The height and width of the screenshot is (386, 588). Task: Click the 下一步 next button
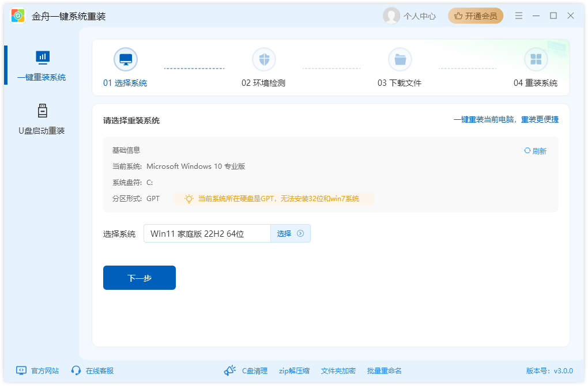point(140,278)
